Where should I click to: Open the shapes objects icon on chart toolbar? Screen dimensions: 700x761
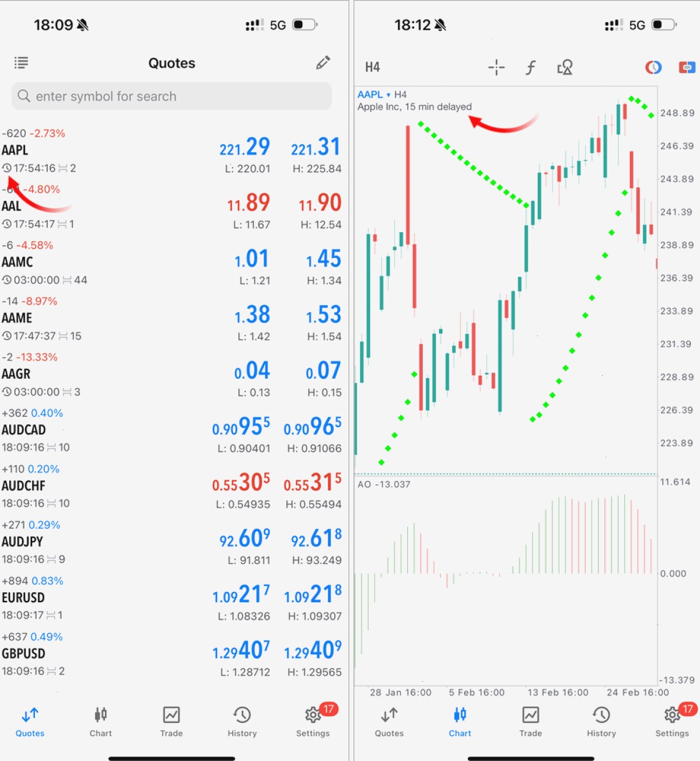(x=565, y=68)
